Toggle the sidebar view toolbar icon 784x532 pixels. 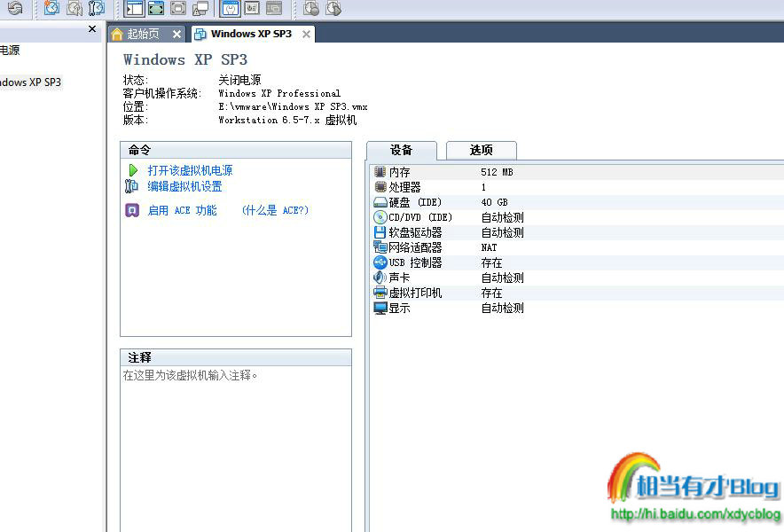[x=134, y=8]
